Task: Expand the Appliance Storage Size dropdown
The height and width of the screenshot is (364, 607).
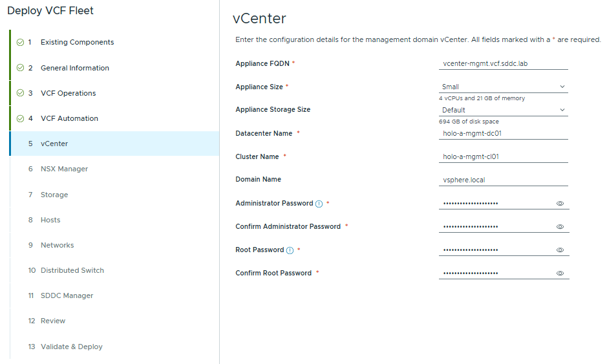Action: point(503,110)
